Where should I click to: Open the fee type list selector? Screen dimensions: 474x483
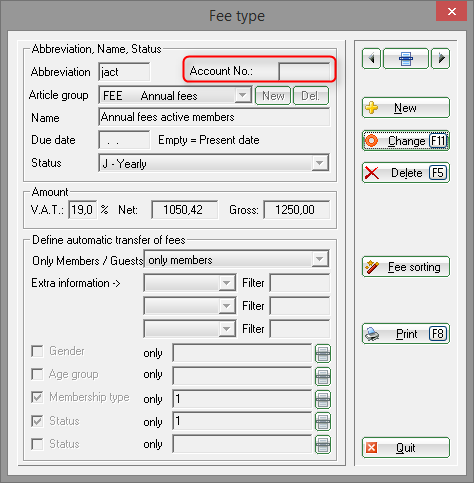[x=406, y=59]
